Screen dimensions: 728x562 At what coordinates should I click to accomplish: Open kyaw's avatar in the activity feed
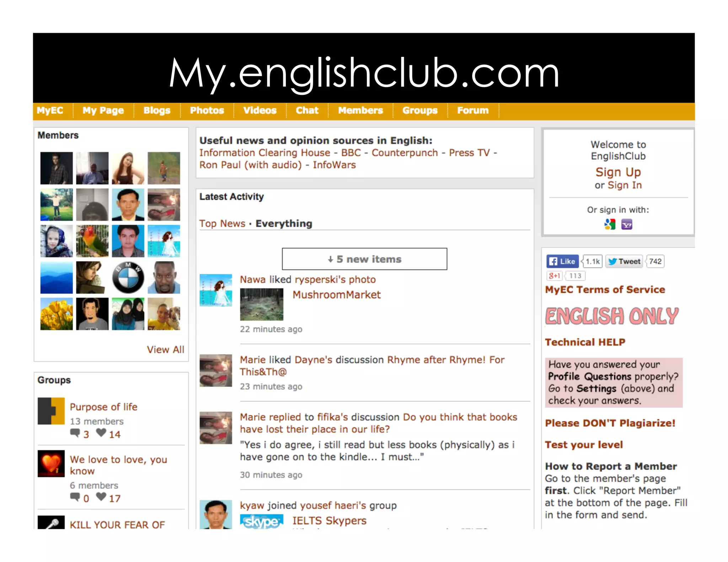(216, 514)
